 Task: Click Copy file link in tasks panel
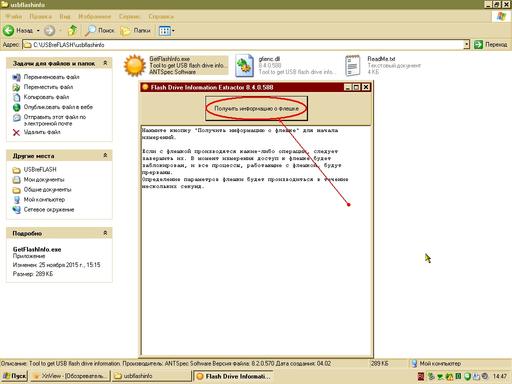coord(46,97)
